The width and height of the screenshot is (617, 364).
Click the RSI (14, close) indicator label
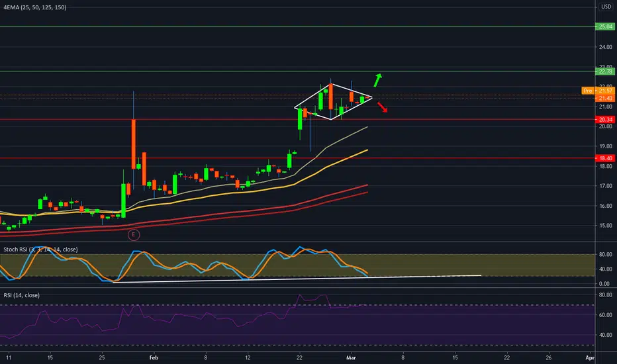(22, 295)
